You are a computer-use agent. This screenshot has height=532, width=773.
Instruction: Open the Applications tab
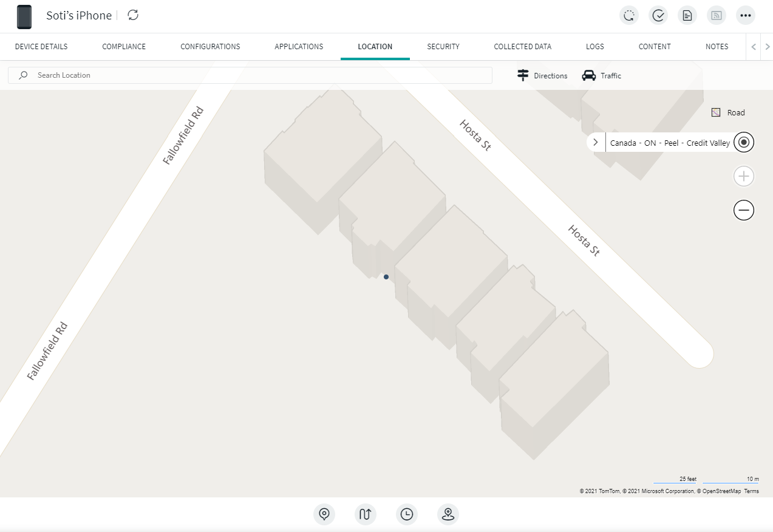click(x=299, y=47)
